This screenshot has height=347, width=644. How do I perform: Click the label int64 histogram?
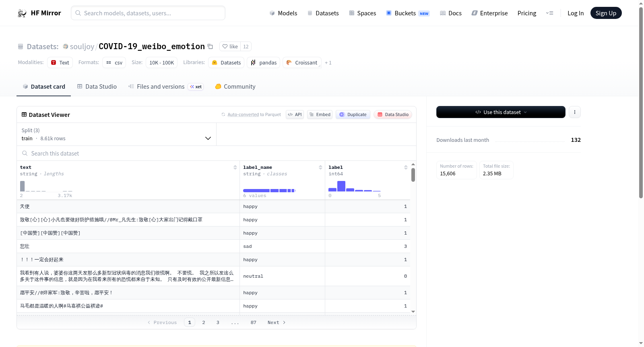tap(355, 186)
